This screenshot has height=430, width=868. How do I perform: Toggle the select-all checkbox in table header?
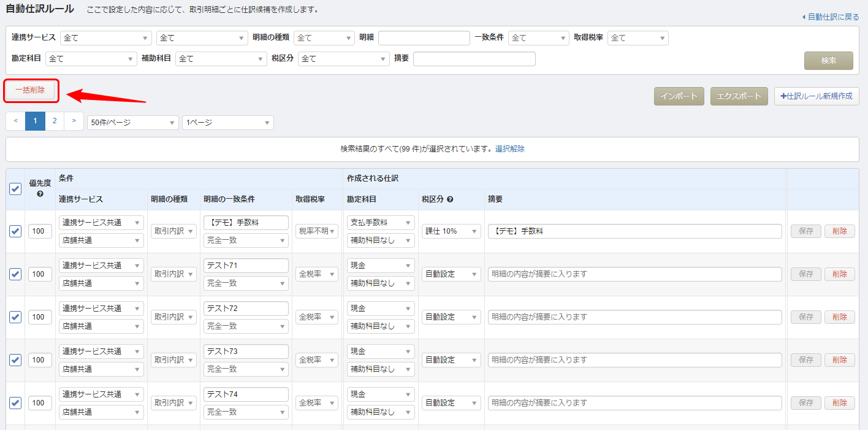(x=15, y=189)
